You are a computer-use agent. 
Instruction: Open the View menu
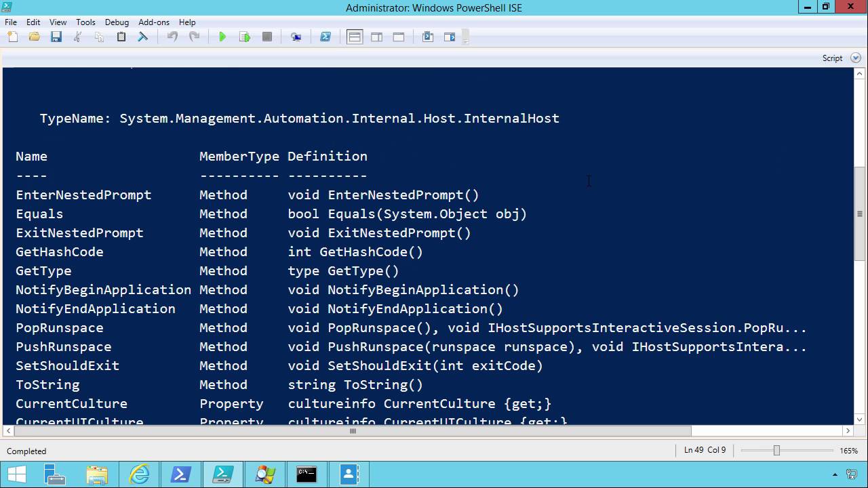[x=58, y=22]
